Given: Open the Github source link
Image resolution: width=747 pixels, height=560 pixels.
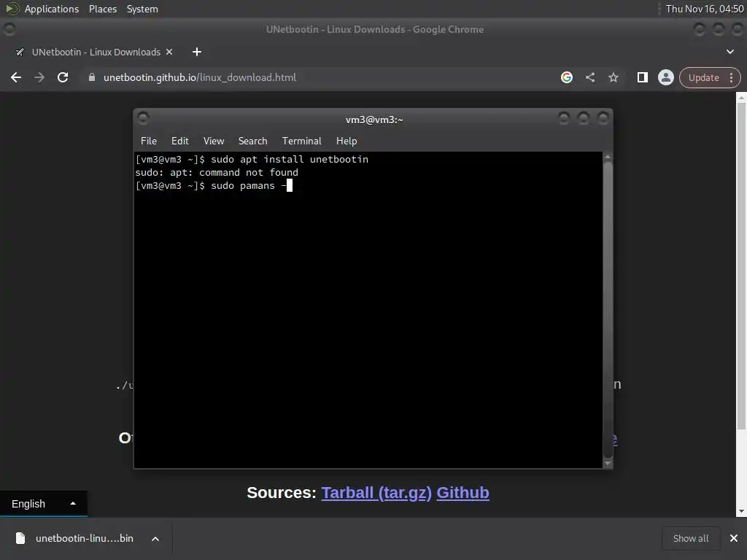Looking at the screenshot, I should (462, 493).
